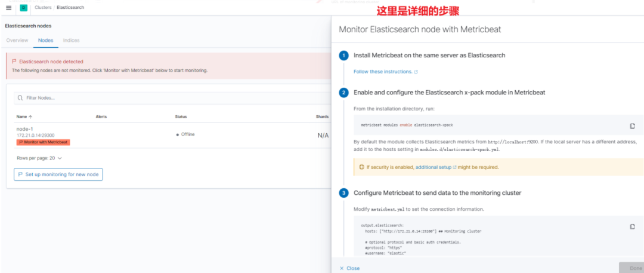
Task: Copy the metricbeat modules enable command
Action: coord(633,125)
